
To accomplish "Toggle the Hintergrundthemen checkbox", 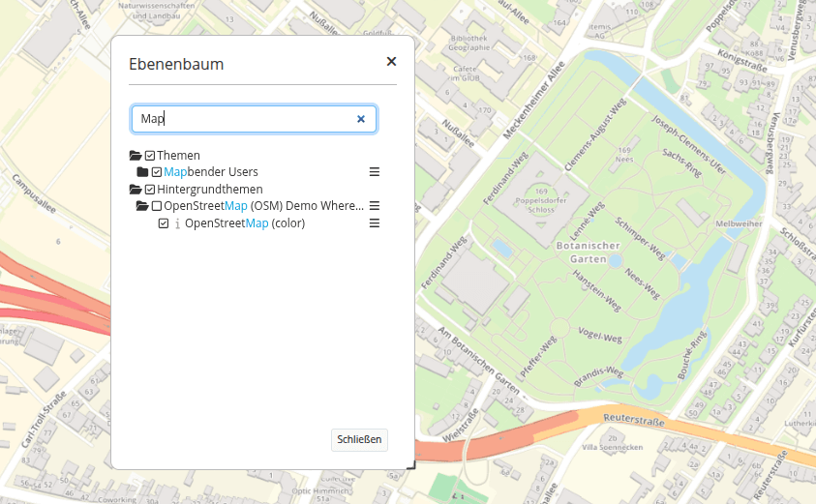I will (x=150, y=190).
